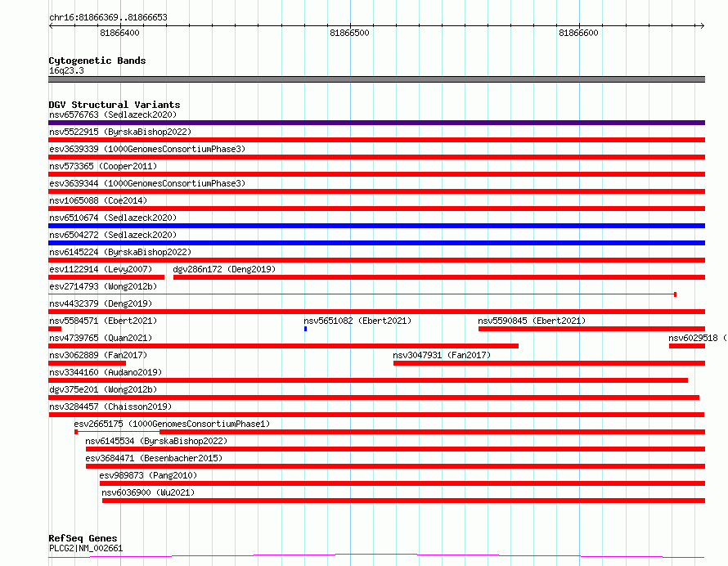Select the purple nsv6576763 variant bar
The height and width of the screenshot is (566, 728).
pos(376,123)
